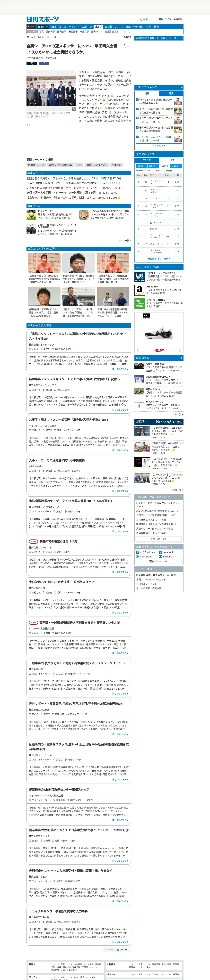Select the プロ野球 scorebox tab
Screen dimensions: 210x980
(x=147, y=160)
